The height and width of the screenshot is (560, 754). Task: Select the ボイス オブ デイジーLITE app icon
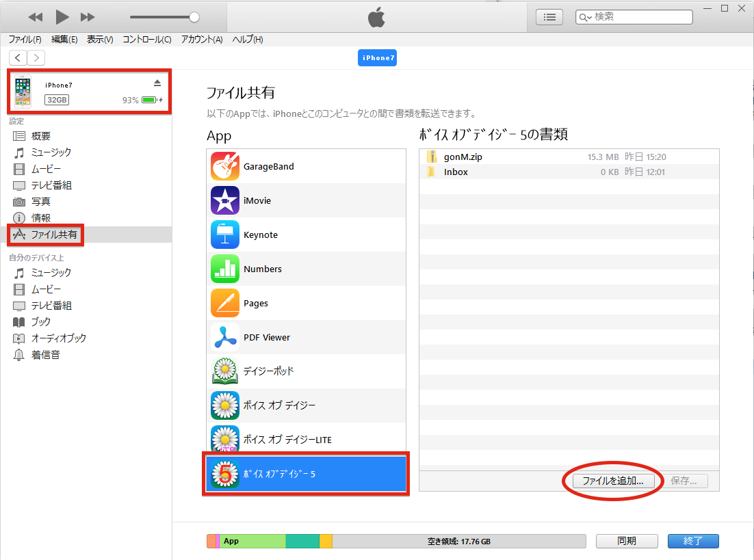[x=224, y=438]
